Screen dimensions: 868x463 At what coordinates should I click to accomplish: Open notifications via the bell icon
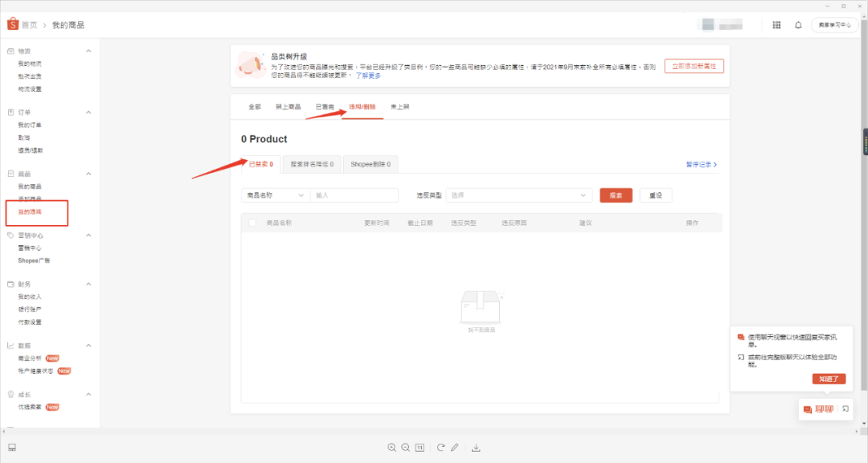797,25
